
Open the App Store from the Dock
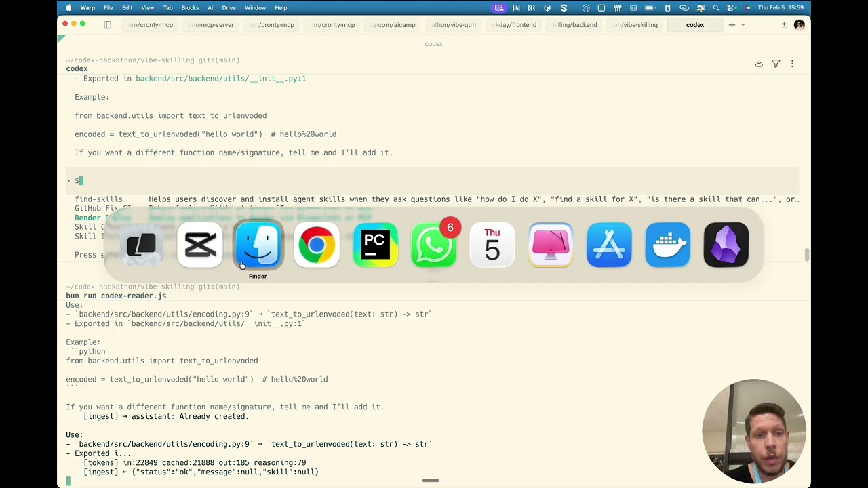coord(609,245)
